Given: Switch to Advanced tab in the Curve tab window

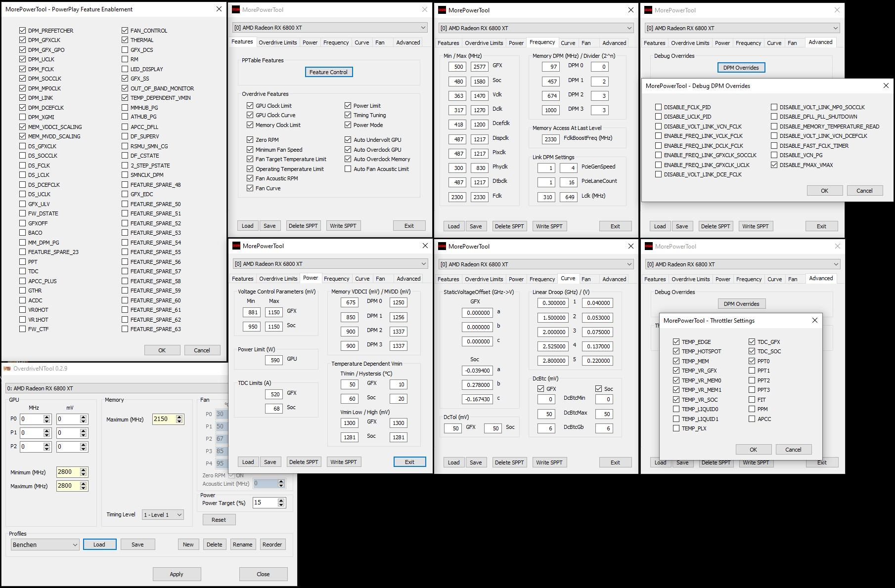Looking at the screenshot, I should (614, 279).
